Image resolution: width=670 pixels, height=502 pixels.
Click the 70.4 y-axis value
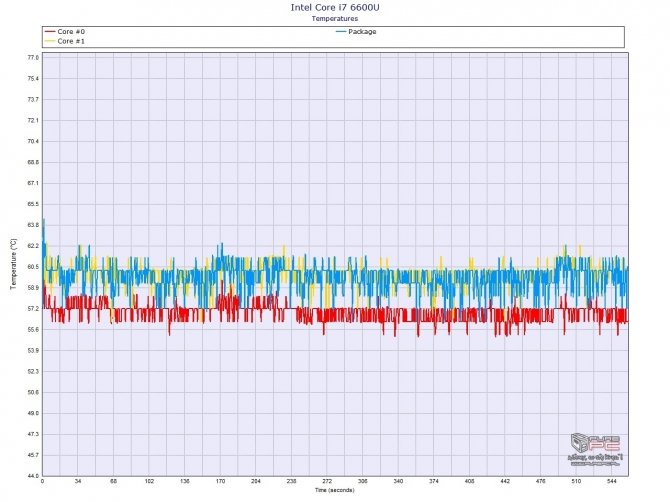[x=33, y=141]
